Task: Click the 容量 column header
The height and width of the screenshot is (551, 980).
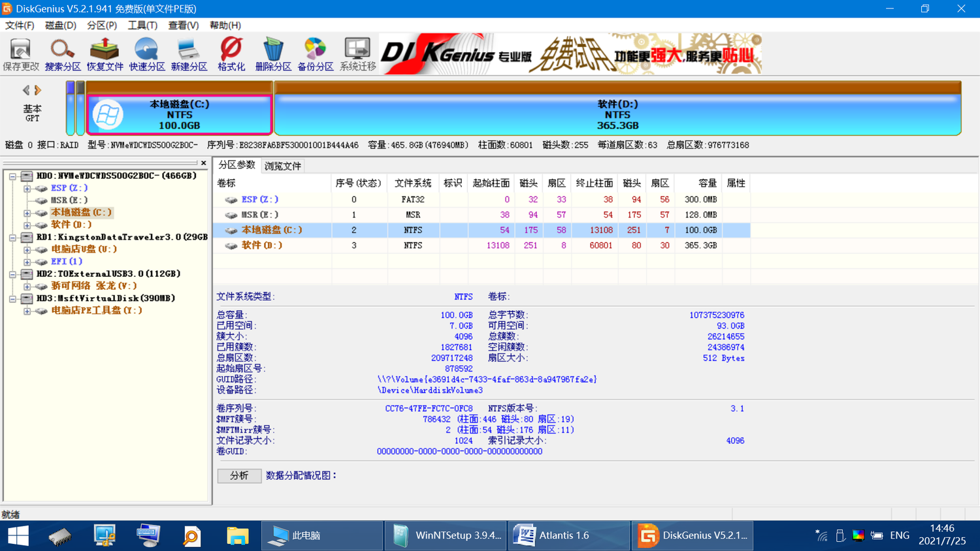Action: pos(698,183)
